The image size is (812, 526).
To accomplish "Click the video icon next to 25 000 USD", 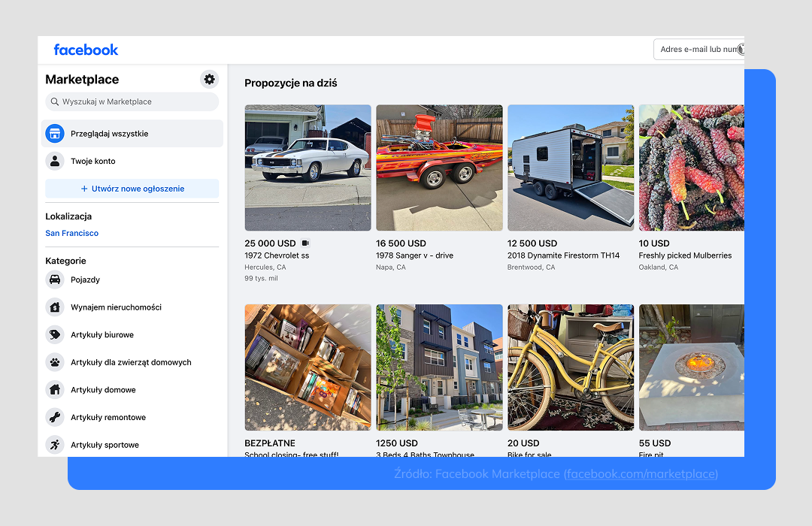I will tap(305, 243).
